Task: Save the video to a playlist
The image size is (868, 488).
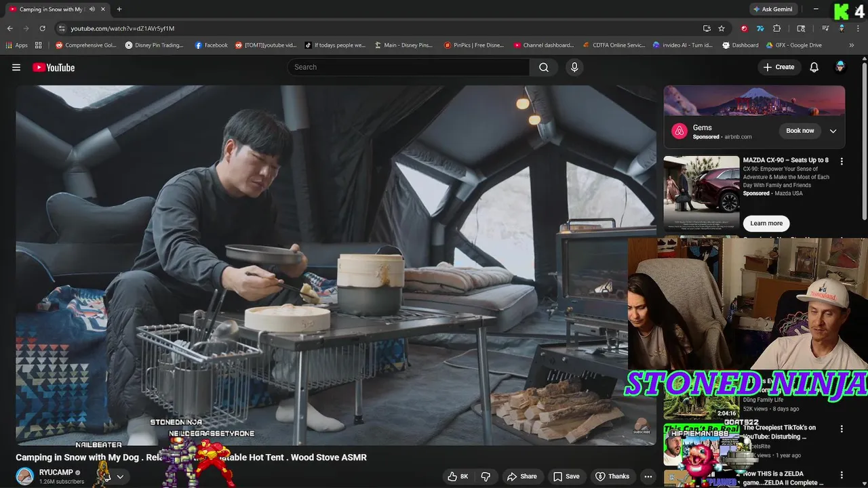Action: (566, 476)
